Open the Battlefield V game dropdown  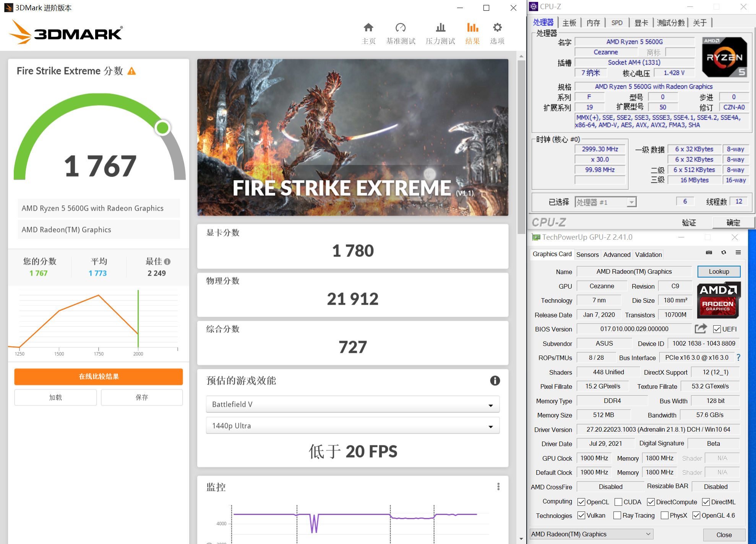(353, 404)
